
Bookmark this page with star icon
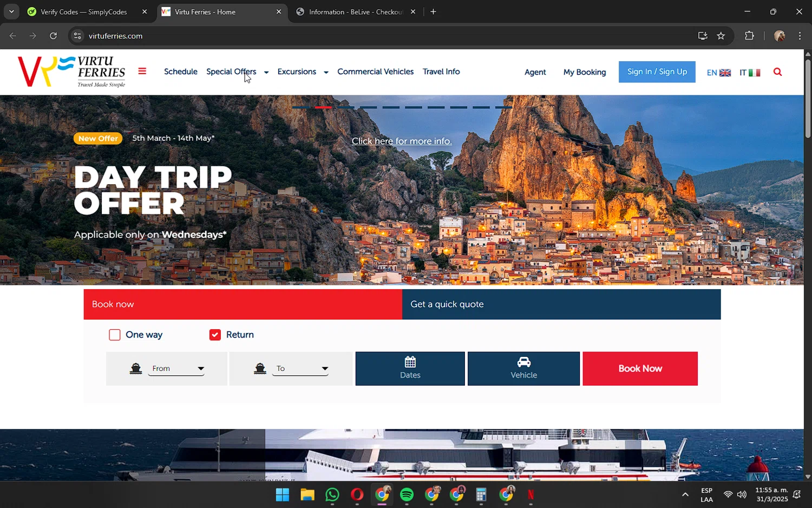click(721, 36)
